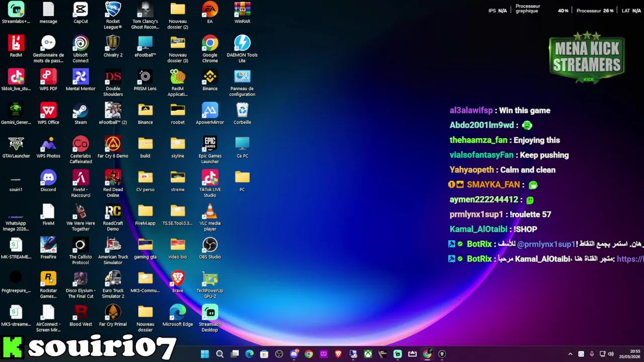Screen dimensions: 644x362
Task: Open the Discord desktop shortcut
Action: 48,181
